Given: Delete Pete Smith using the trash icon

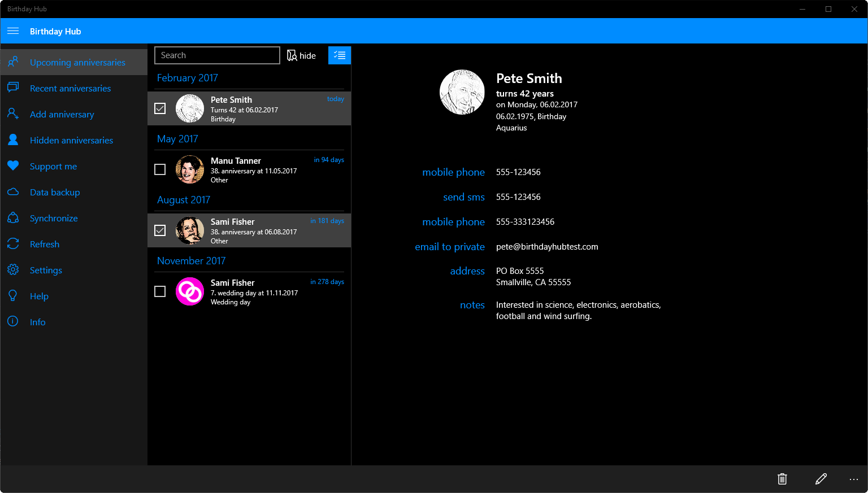Looking at the screenshot, I should pyautogui.click(x=782, y=479).
